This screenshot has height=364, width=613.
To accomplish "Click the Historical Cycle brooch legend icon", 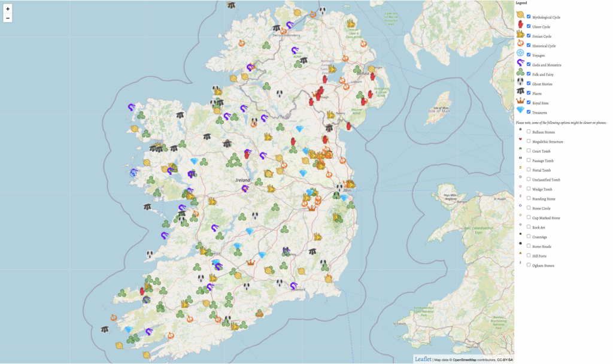I will click(x=520, y=43).
